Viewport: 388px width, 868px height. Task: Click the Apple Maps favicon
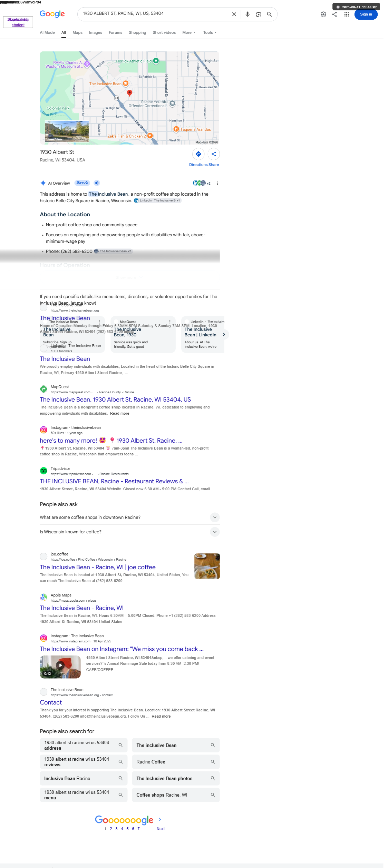click(x=43, y=598)
